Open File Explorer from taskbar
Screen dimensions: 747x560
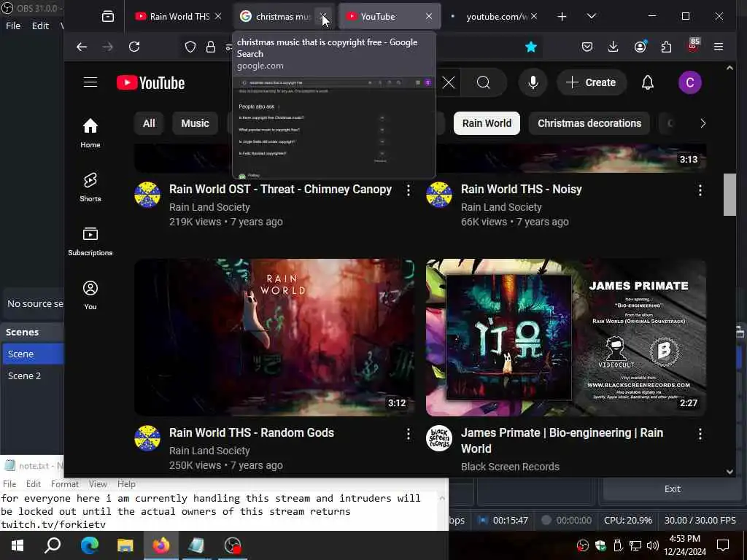125,545
